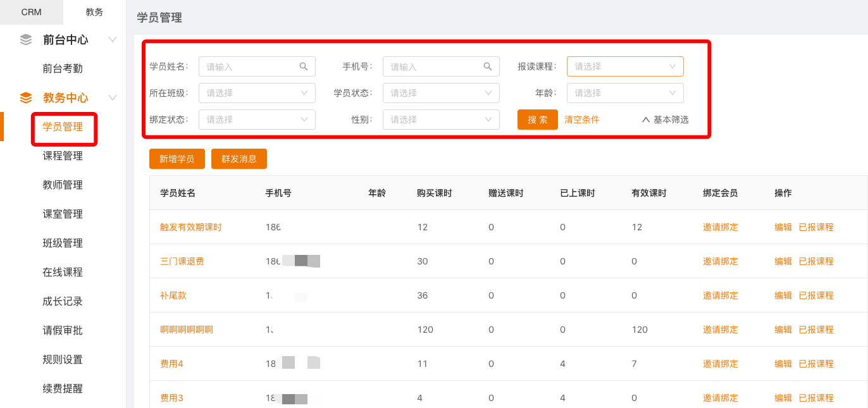Viewport: 868px width, 408px height.
Task: Open 课程管理 in the sidebar
Action: click(x=63, y=156)
